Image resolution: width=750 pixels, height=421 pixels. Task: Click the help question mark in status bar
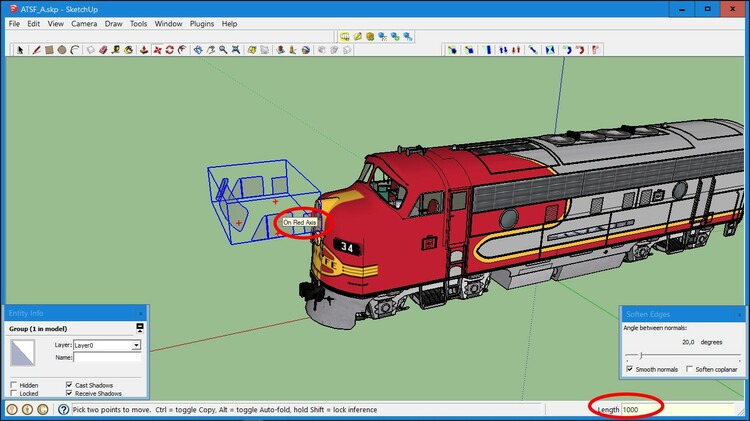pyautogui.click(x=63, y=409)
